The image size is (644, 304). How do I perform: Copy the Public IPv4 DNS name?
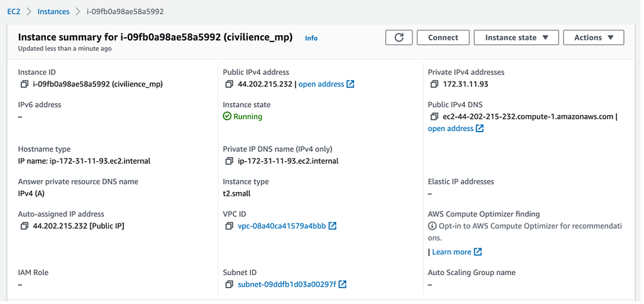pyautogui.click(x=434, y=116)
